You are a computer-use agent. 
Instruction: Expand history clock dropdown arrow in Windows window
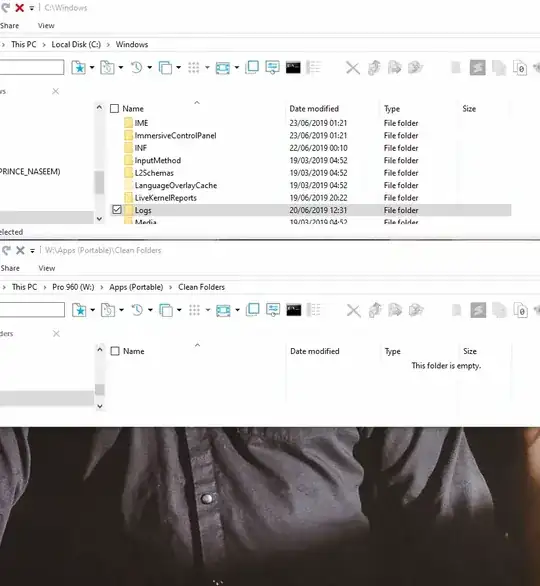click(x=149, y=68)
